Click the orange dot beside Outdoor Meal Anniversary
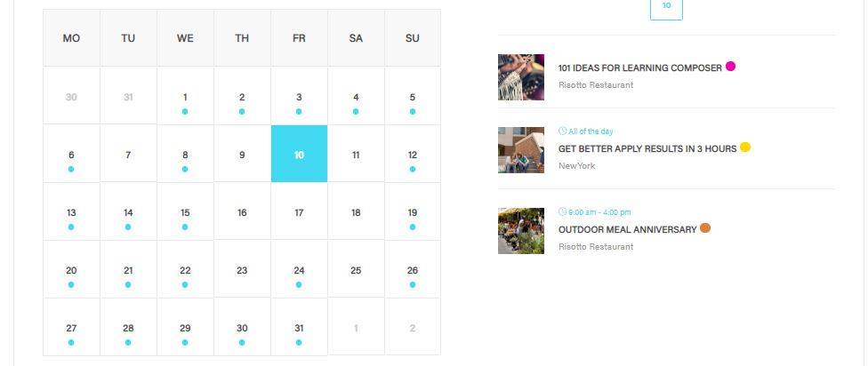 pyautogui.click(x=705, y=227)
